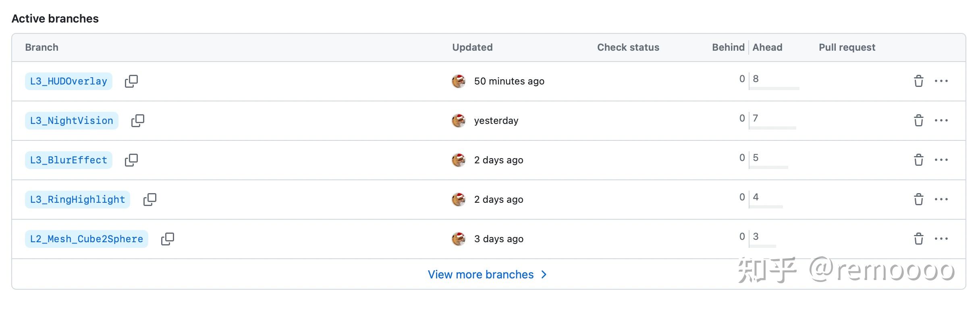The width and height of the screenshot is (980, 309).
Task: Open the L3_HUDOverlay branch link
Action: [69, 81]
